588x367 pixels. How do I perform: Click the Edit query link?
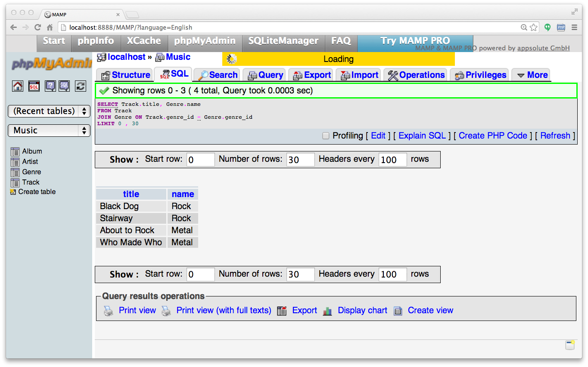pyautogui.click(x=378, y=136)
